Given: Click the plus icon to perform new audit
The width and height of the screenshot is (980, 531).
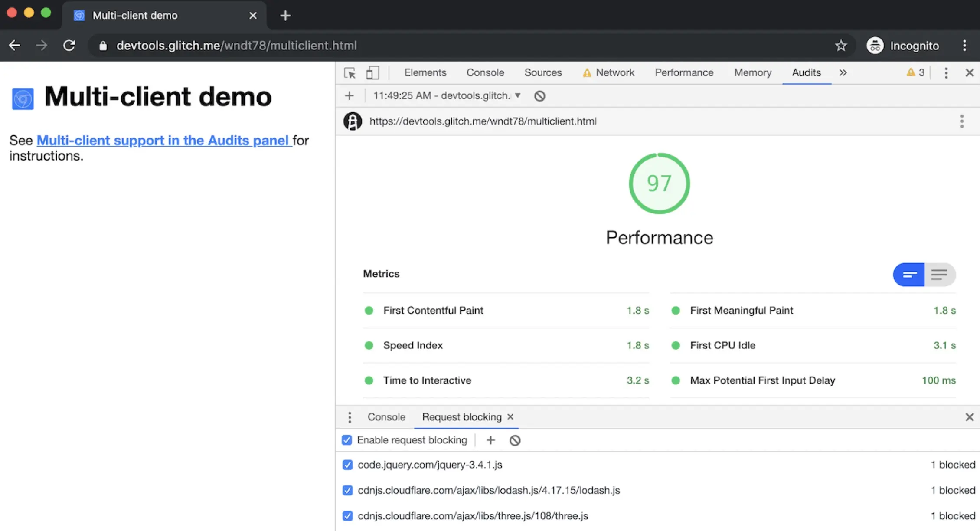Looking at the screenshot, I should (349, 96).
